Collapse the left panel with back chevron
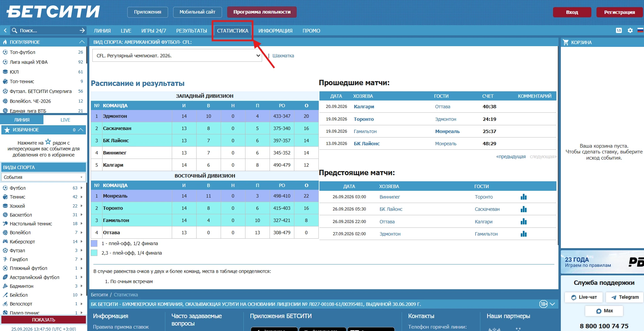Viewport: 644px width, 331px height. coord(5,31)
